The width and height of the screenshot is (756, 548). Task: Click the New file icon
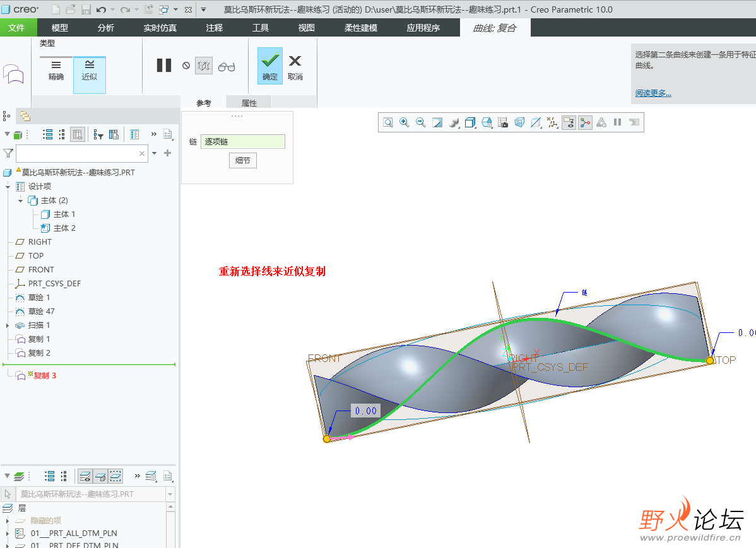[x=56, y=9]
